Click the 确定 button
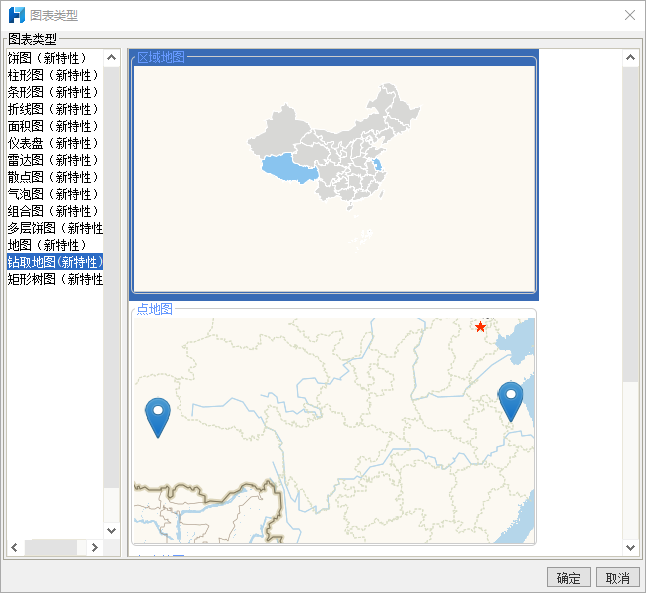This screenshot has height=593, width=646. click(x=569, y=578)
